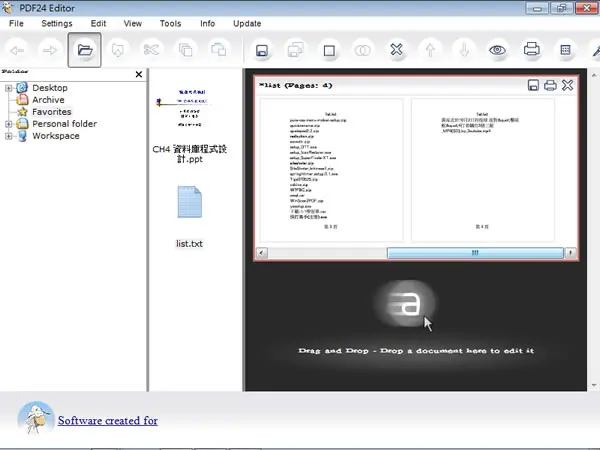Screen dimensions: 600x450
Task: Select the list.txt file thumbnail
Action: (189, 216)
